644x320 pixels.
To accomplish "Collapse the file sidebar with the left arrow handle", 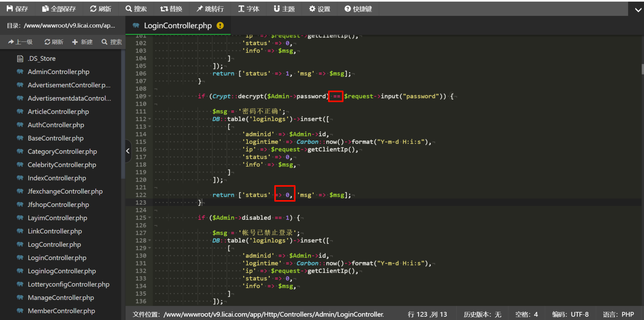I will point(128,151).
